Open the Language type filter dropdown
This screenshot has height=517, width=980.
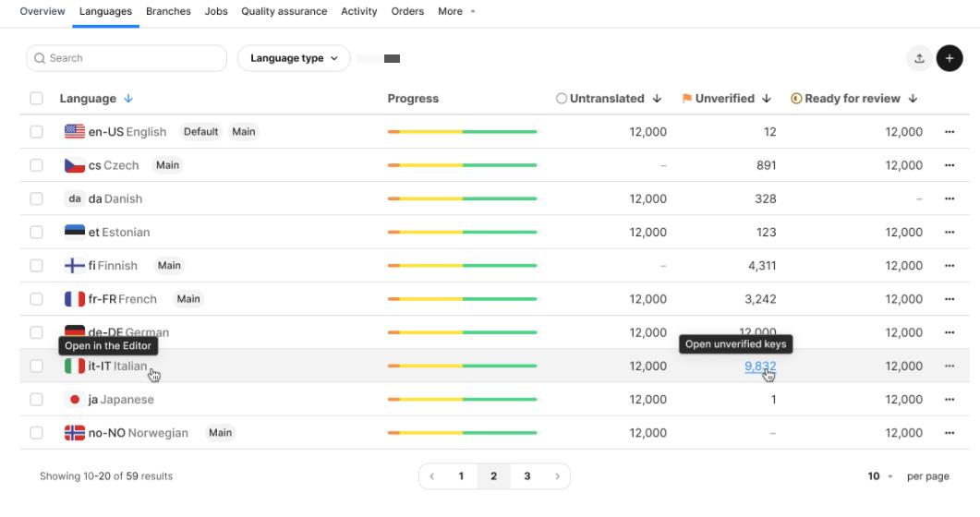pos(294,58)
